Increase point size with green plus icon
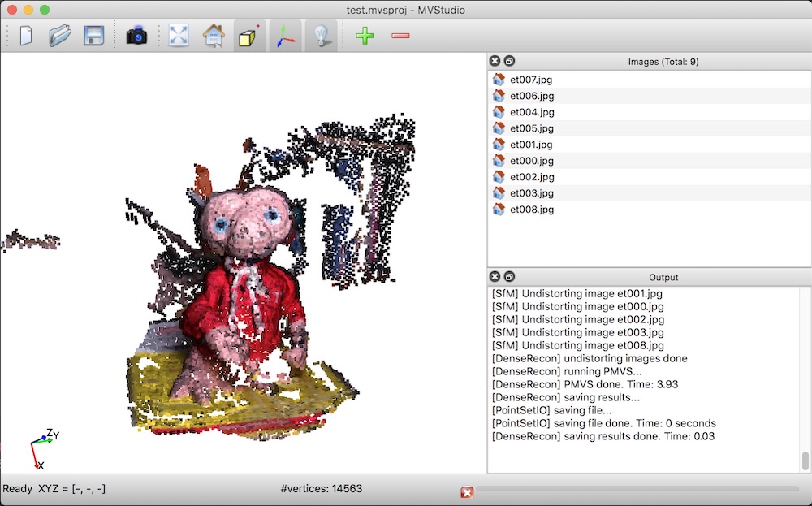 pos(365,36)
